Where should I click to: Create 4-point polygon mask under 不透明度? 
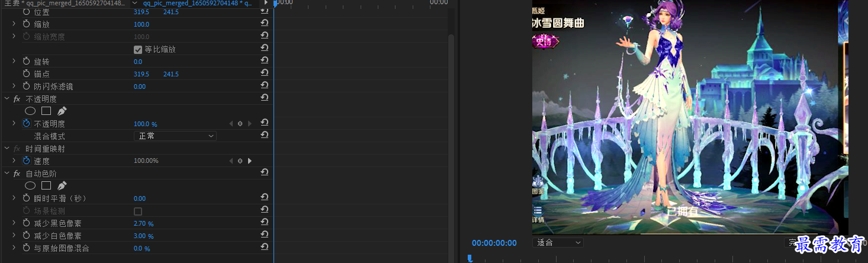(46, 111)
